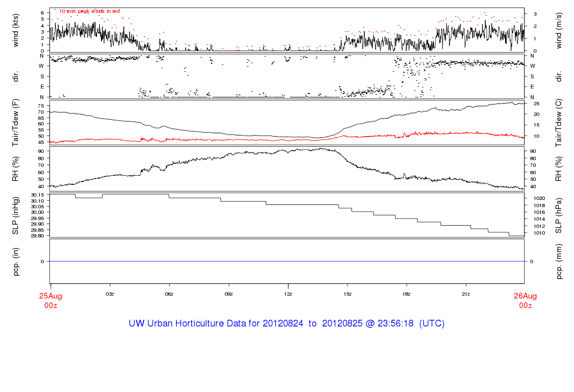Click the '29.80' pressure tick label
The image size is (574, 392).
pos(38,236)
